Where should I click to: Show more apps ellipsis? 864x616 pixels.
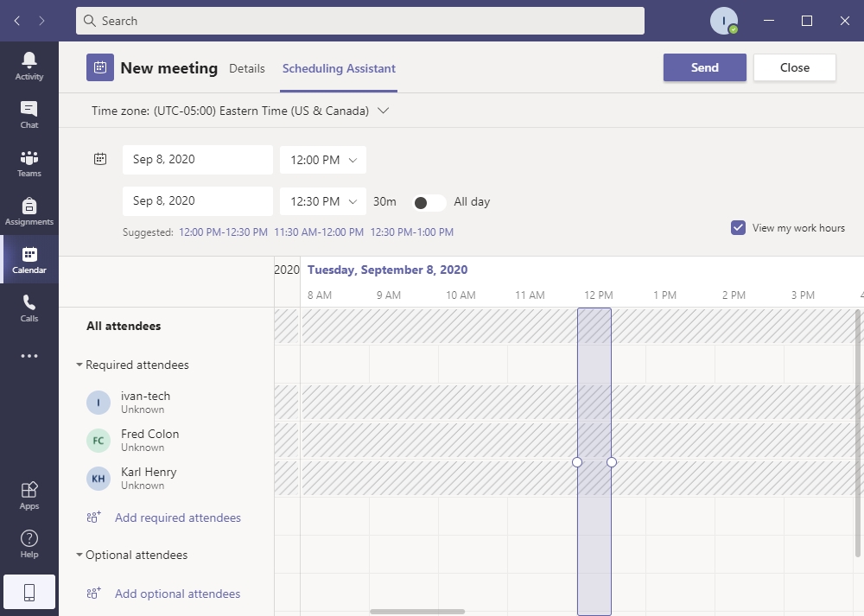coord(29,356)
